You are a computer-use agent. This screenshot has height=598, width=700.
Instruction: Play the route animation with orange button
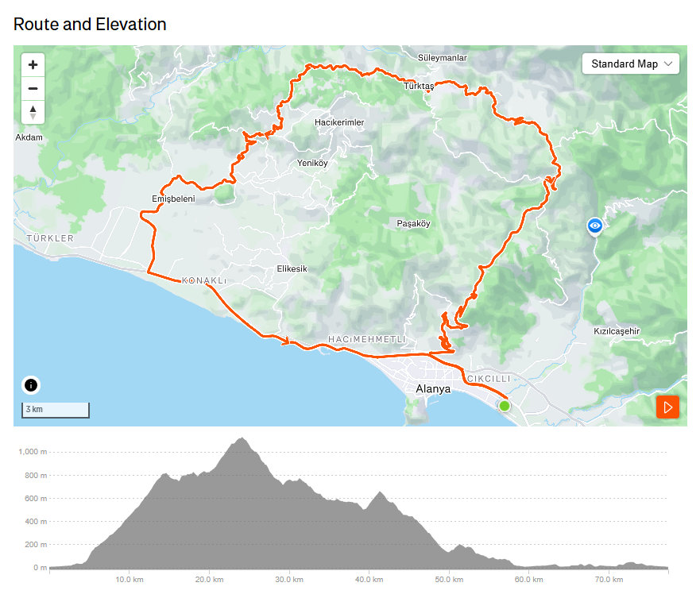(x=668, y=407)
